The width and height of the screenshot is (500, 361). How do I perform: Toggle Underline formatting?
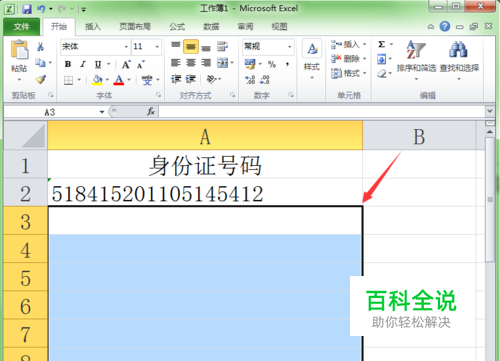click(98, 64)
